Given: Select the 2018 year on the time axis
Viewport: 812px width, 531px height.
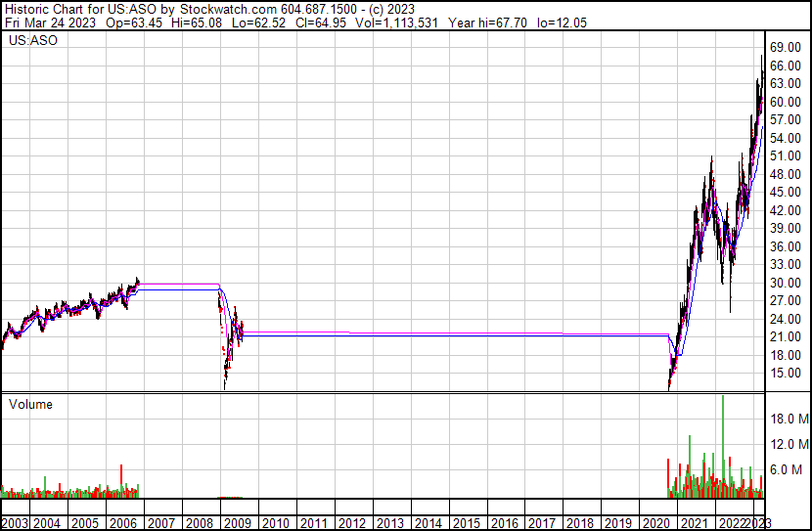Looking at the screenshot, I should point(581,523).
